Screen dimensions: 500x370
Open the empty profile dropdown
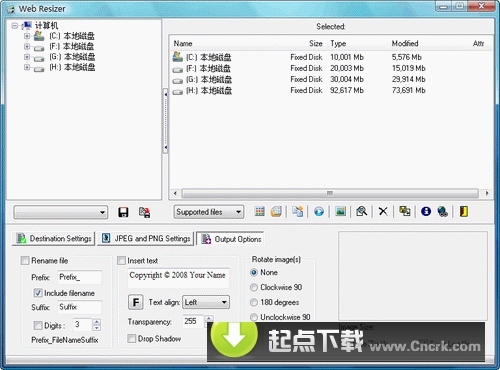point(61,212)
